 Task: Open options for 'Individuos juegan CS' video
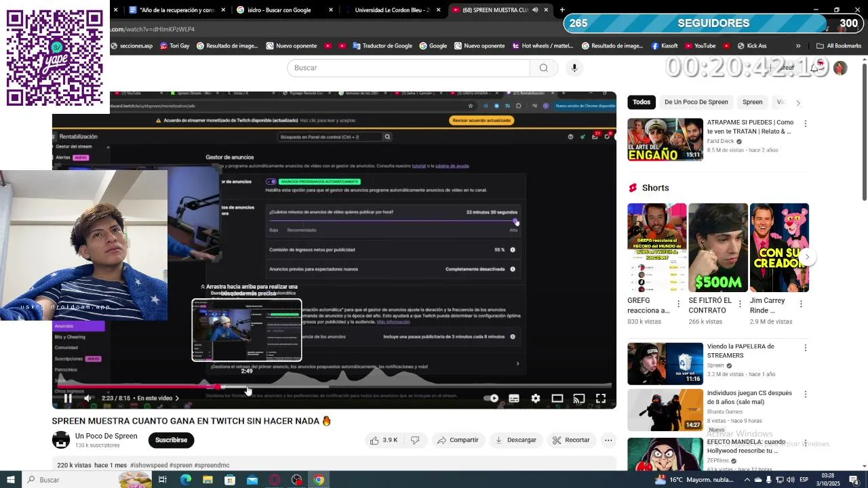(x=805, y=394)
